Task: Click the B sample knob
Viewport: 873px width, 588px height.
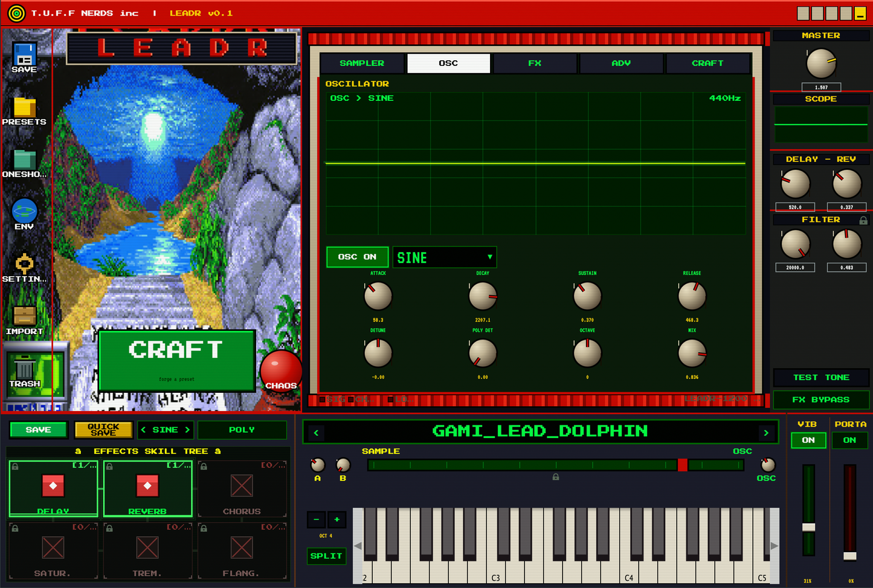Action: pos(343,465)
